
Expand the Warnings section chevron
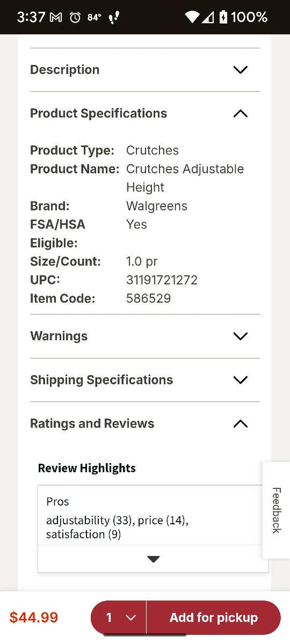(x=240, y=336)
